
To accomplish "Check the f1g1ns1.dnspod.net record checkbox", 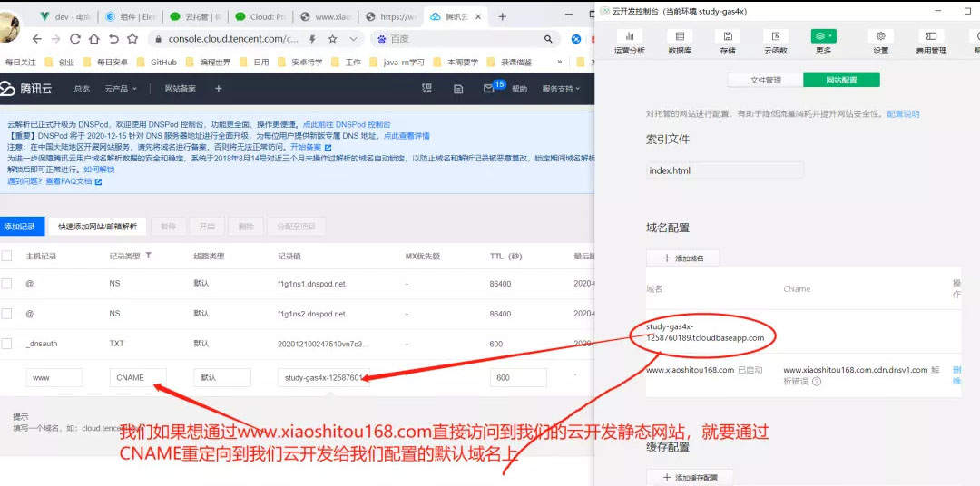I will pyautogui.click(x=6, y=283).
